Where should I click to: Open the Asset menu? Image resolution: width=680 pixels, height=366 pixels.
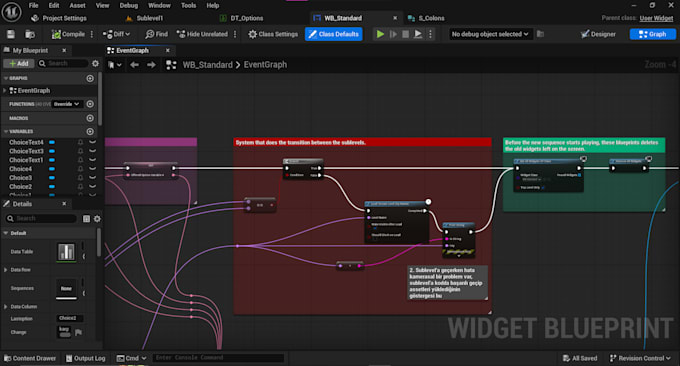coord(78,6)
